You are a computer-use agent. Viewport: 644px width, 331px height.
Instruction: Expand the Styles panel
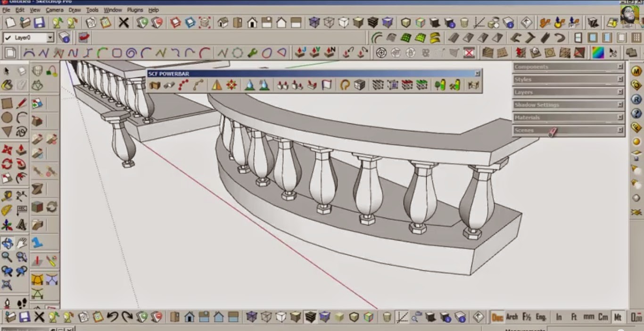569,80
